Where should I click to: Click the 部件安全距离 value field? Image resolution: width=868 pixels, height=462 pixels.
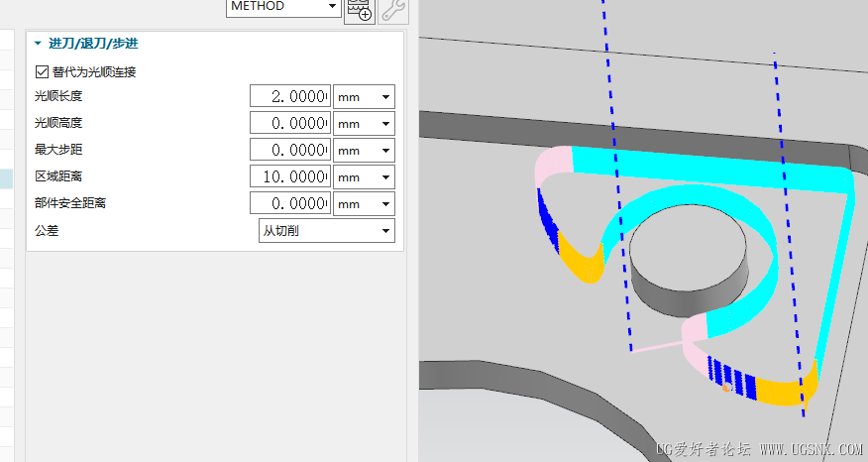[x=290, y=203]
